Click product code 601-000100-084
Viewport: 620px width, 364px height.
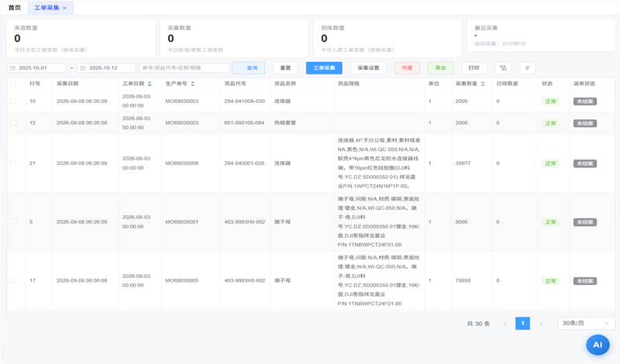pyautogui.click(x=244, y=123)
